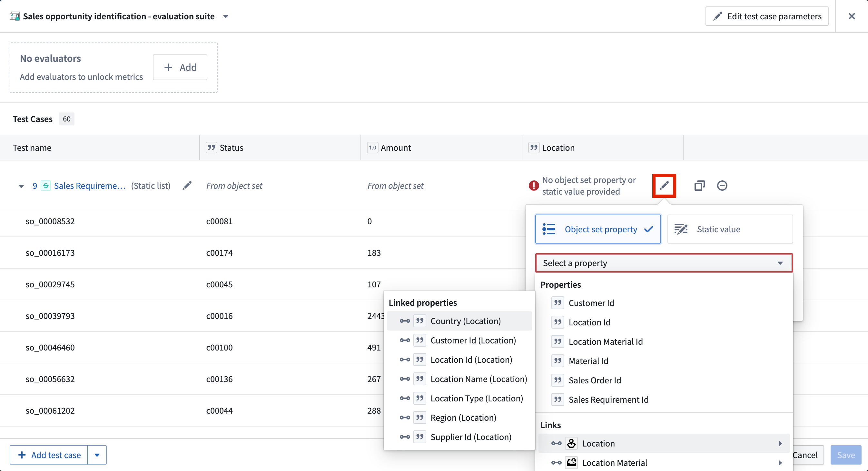Click the red error icon in the Location column

click(533, 186)
